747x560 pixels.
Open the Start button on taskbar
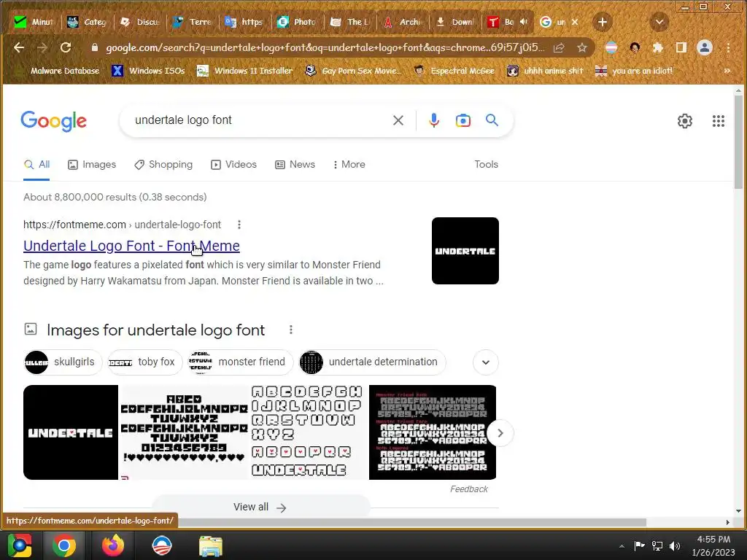pos(20,545)
